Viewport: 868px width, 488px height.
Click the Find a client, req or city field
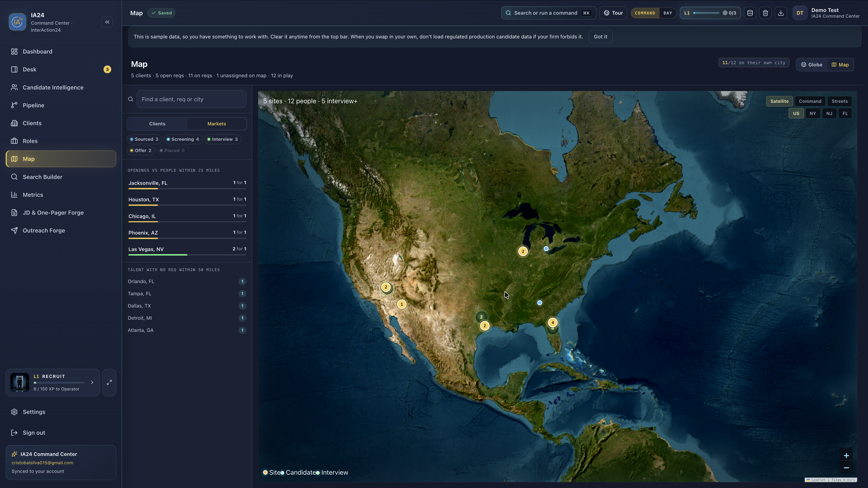tap(191, 99)
